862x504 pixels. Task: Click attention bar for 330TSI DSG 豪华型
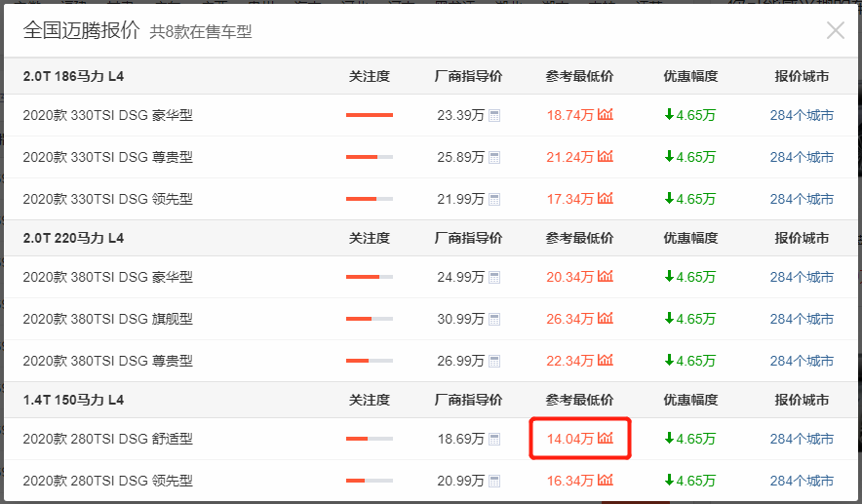[x=370, y=115]
